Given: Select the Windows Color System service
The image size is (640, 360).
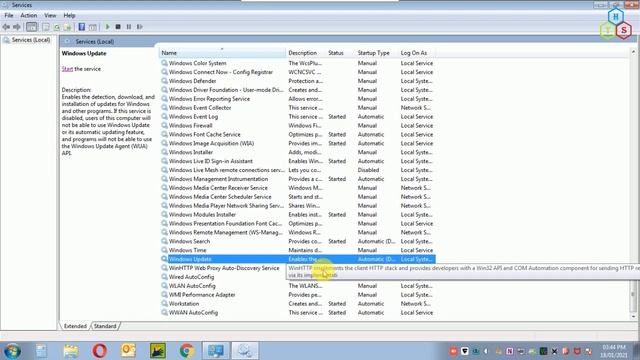Looking at the screenshot, I should (x=197, y=63).
